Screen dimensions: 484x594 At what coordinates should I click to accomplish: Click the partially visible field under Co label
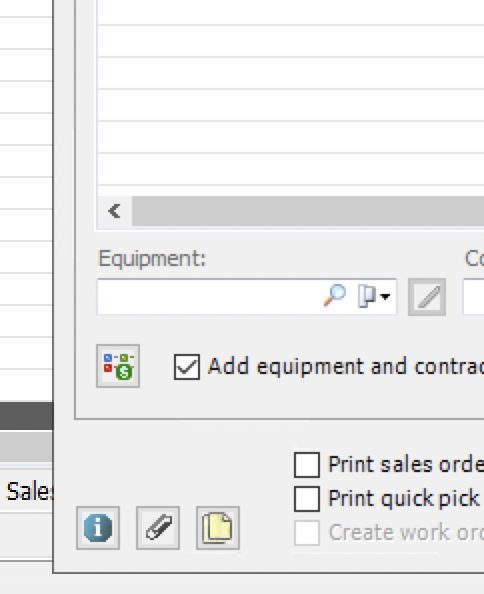[473, 297]
